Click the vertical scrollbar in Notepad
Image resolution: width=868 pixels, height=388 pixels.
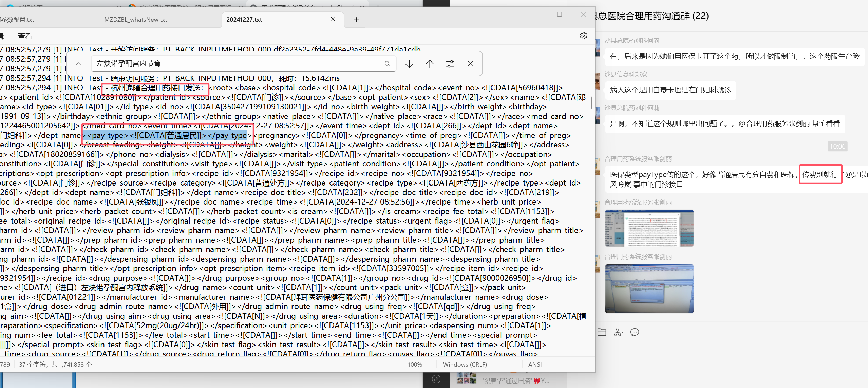tap(591, 103)
